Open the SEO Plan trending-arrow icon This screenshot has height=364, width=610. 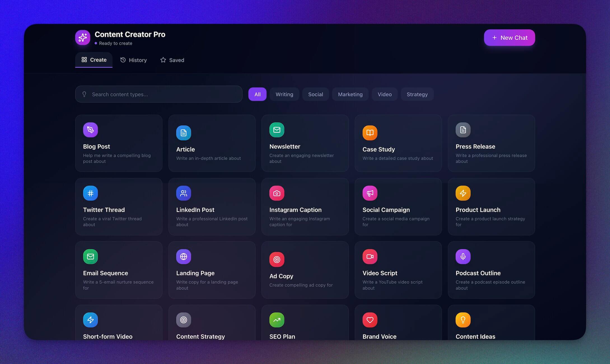click(277, 320)
